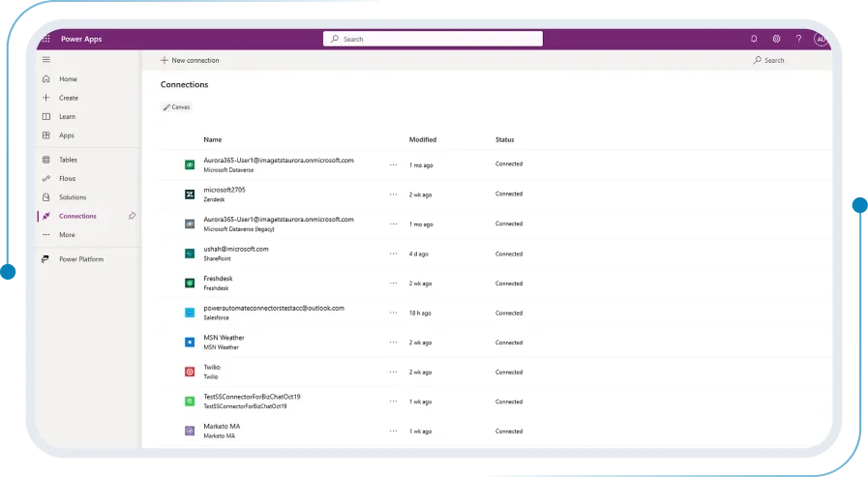Viewport: 868px width, 477px height.
Task: Open more options for Microsoft Dataverse (legacy) row
Action: click(393, 224)
